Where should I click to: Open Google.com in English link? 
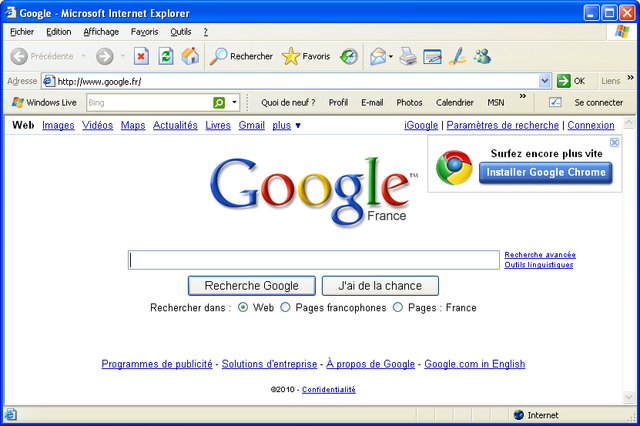coord(474,364)
